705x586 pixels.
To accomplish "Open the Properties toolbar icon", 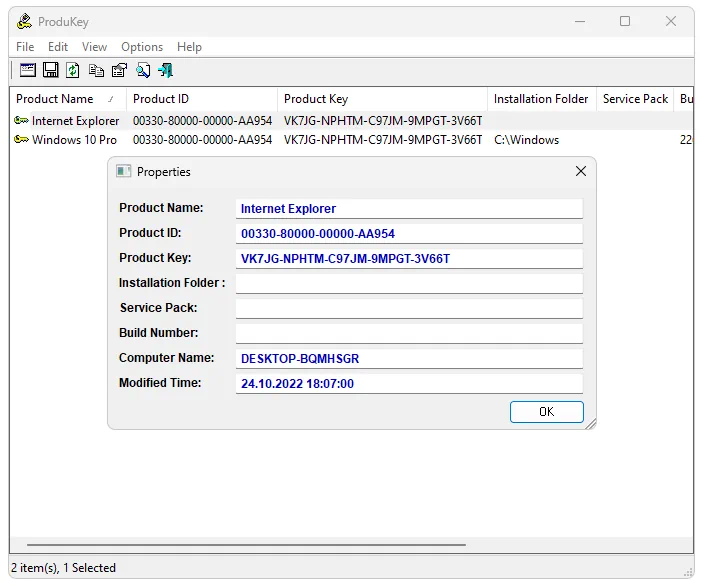I will (x=120, y=70).
